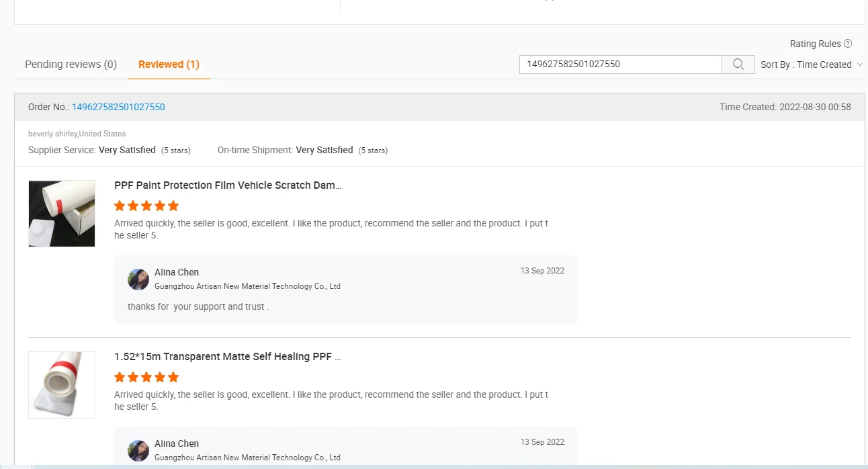Screen dimensions: 868x469
Task: Click Guangzhou Artisan company name in first reply
Action: [x=247, y=286]
